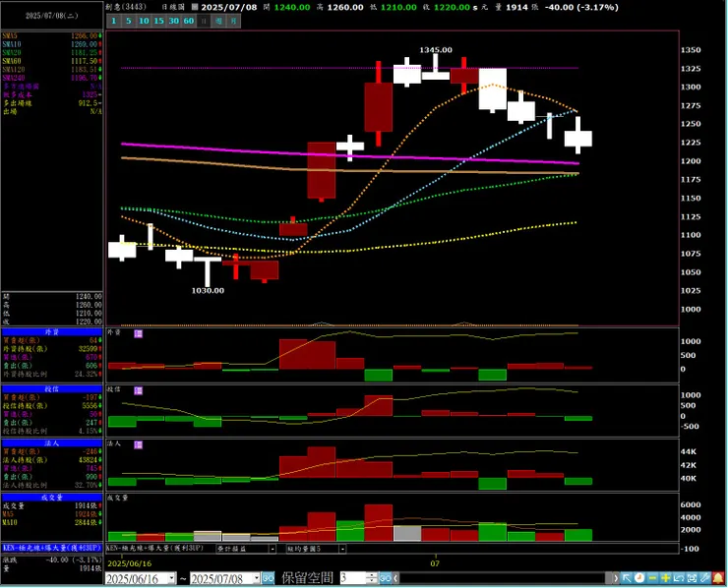
Task: Switch to the 1-minute chart period
Action: click(114, 21)
